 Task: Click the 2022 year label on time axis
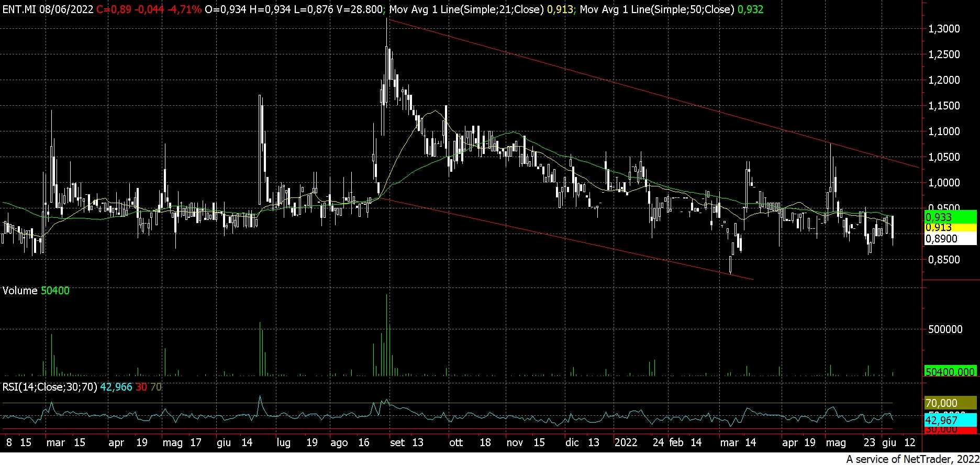pyautogui.click(x=626, y=443)
